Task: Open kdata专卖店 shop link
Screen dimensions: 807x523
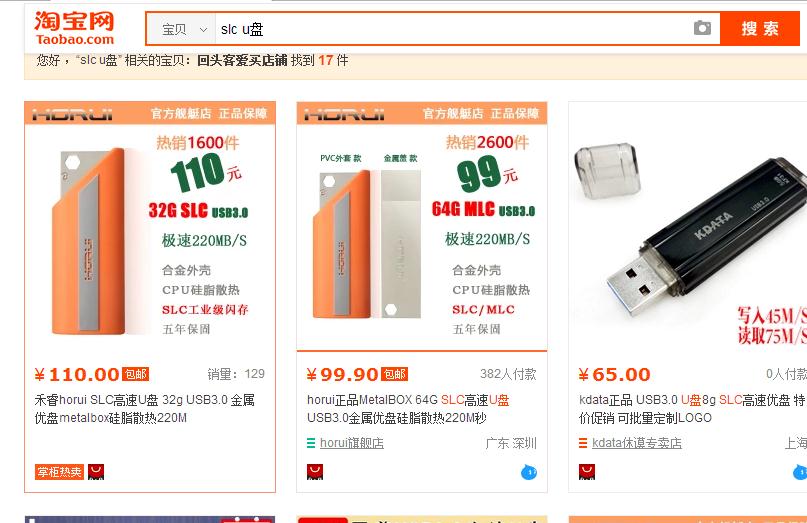Action: (637, 443)
